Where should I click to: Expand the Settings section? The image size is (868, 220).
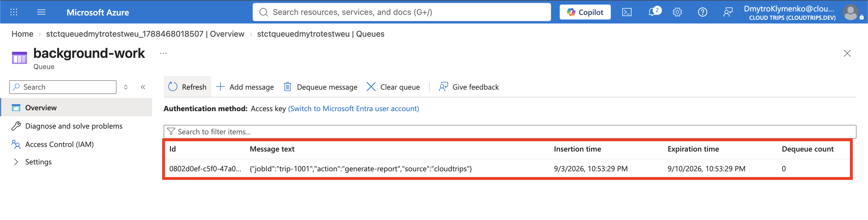coord(38,162)
